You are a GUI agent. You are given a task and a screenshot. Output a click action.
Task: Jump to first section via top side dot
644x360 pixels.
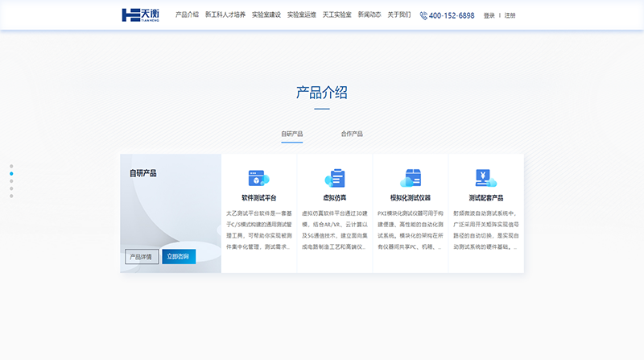click(x=11, y=166)
